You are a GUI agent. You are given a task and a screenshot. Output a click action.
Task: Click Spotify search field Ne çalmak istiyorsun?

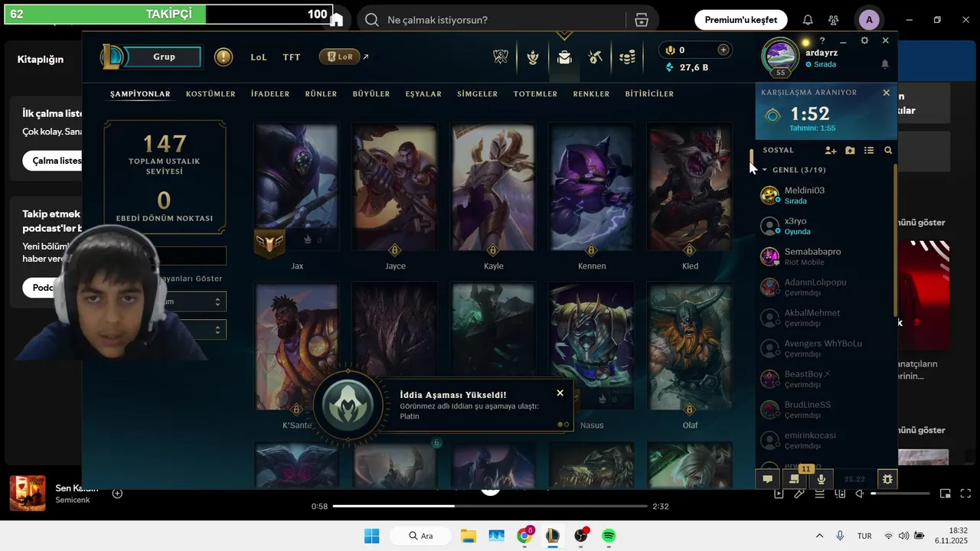point(491,20)
